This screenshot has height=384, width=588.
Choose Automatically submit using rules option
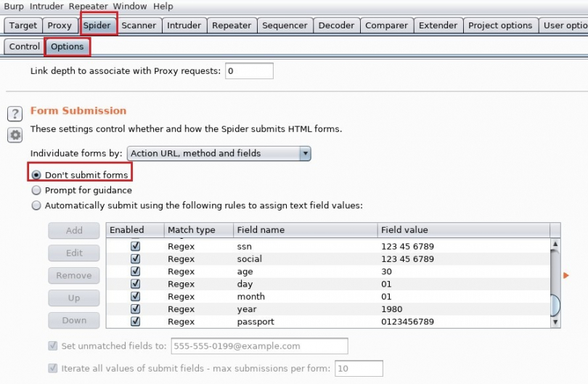pos(36,205)
